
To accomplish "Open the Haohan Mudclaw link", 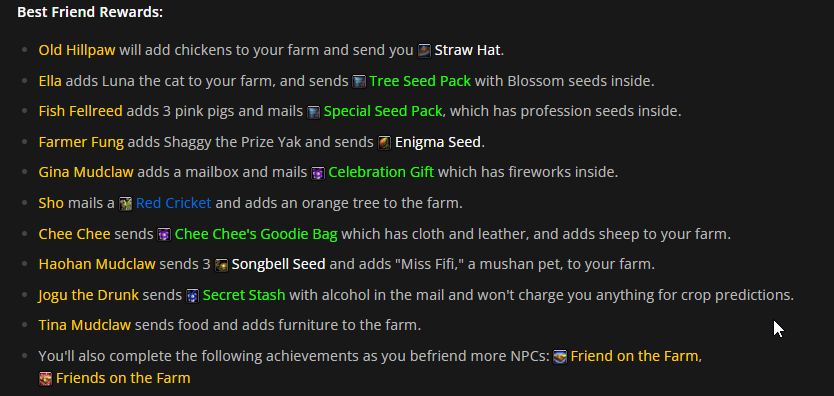I will click(97, 265).
